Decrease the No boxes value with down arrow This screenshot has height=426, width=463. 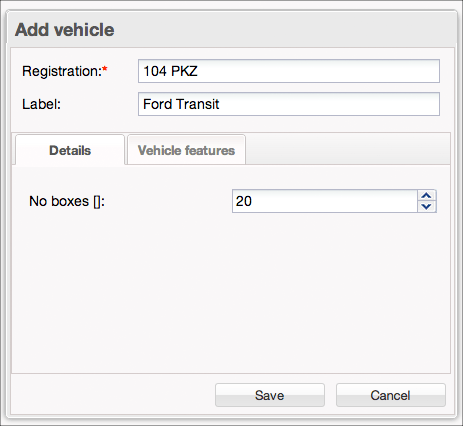point(426,207)
